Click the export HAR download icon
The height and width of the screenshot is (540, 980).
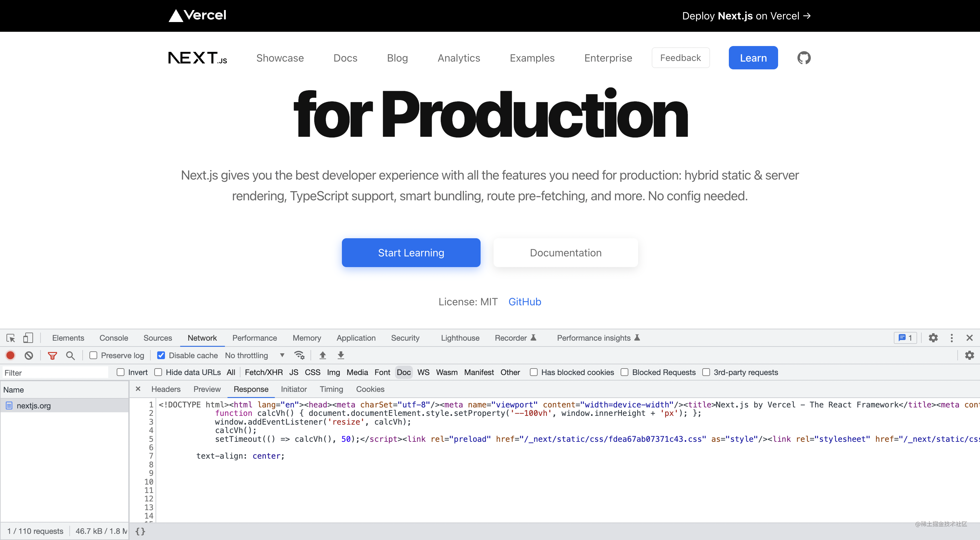pos(341,356)
